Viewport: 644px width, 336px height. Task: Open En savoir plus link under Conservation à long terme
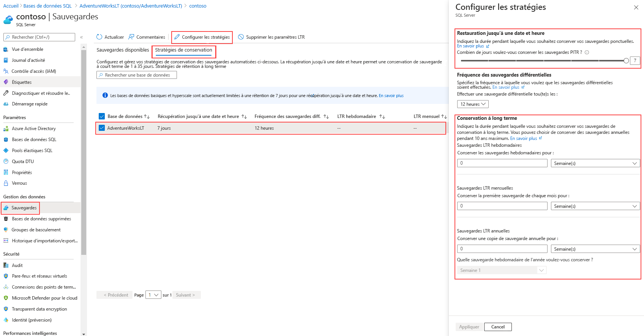point(526,138)
